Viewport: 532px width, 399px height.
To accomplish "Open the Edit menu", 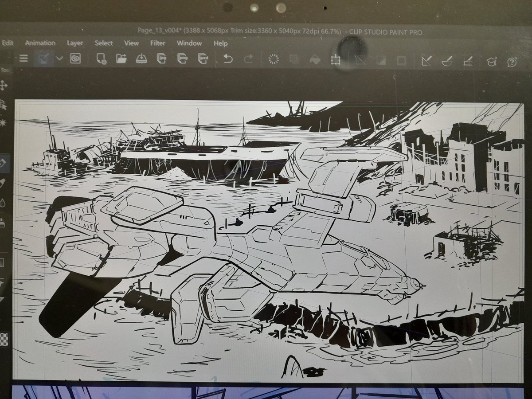I will 7,43.
